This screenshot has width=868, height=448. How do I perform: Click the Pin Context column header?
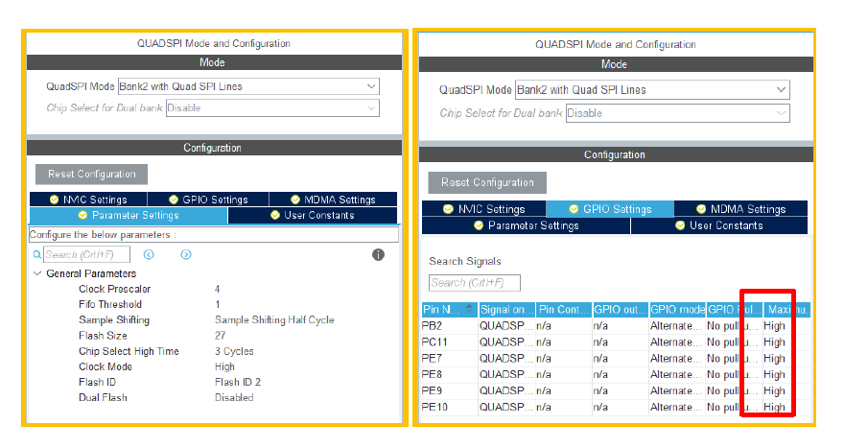click(564, 310)
